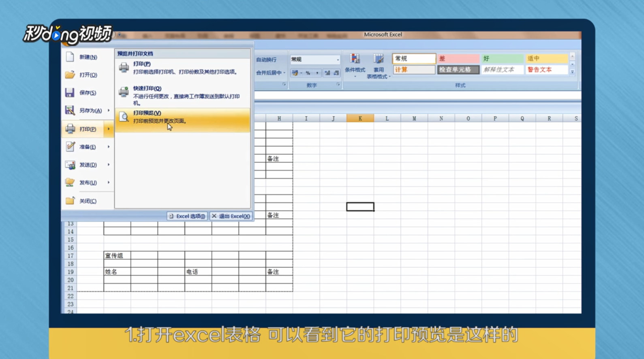The width and height of the screenshot is (644, 359).
Task: Click the 退出 Excel(X) button
Action: [231, 216]
